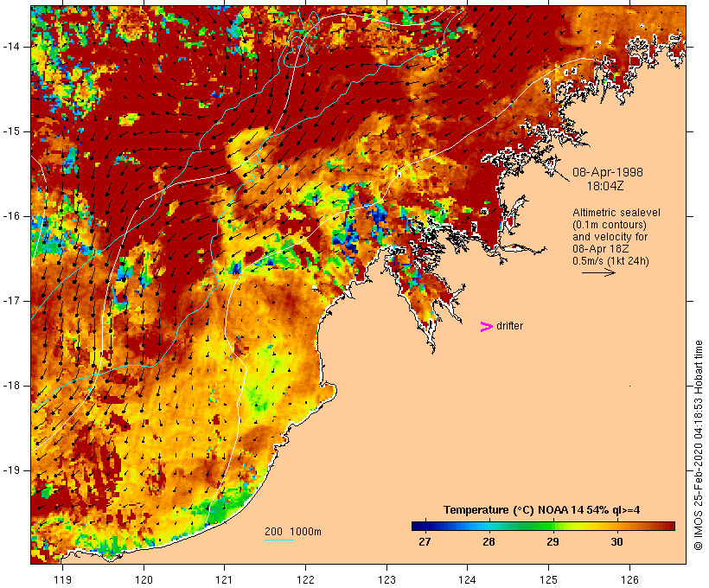The image size is (709, 588).
Task: Click longitude label 123
Action: click(386, 579)
